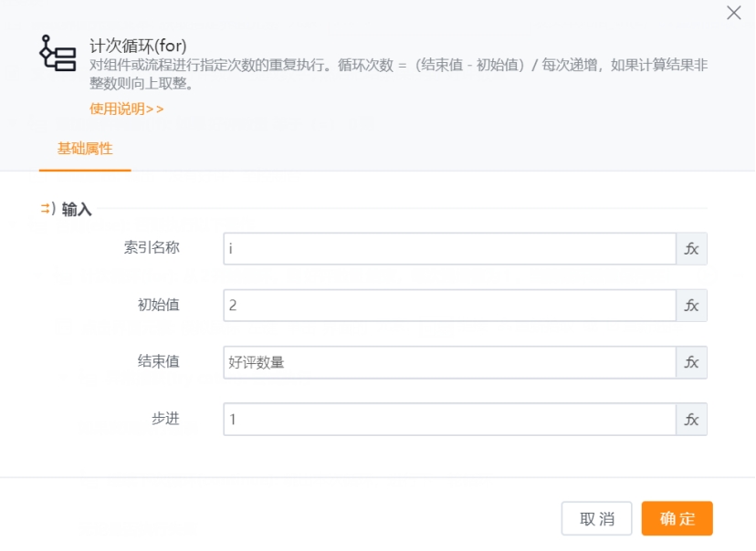Close the dialog via the X button
Image resolution: width=756 pixels, height=551 pixels.
735,15
